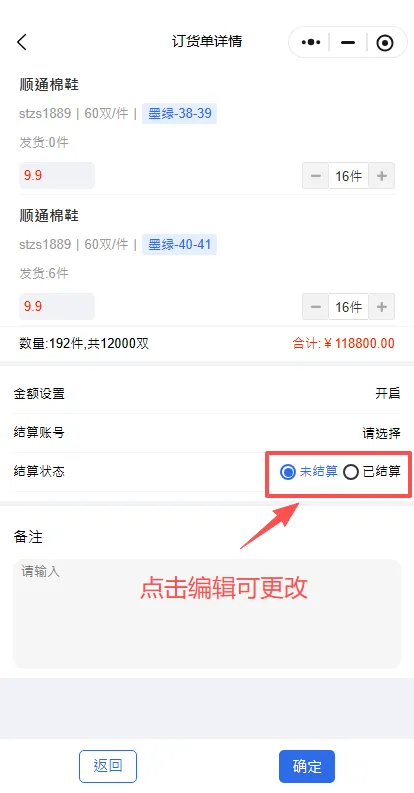414x793 pixels.
Task: Go back using the top-left arrow
Action: tap(22, 42)
